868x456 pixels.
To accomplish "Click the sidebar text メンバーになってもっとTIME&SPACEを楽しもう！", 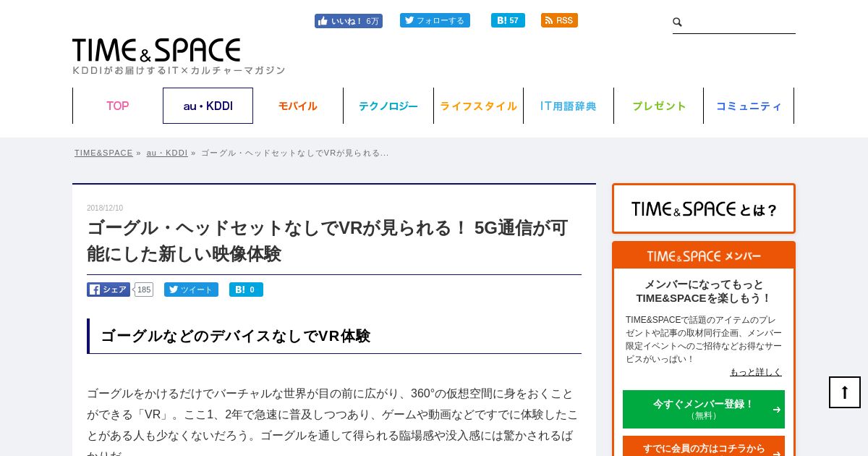I will (704, 291).
